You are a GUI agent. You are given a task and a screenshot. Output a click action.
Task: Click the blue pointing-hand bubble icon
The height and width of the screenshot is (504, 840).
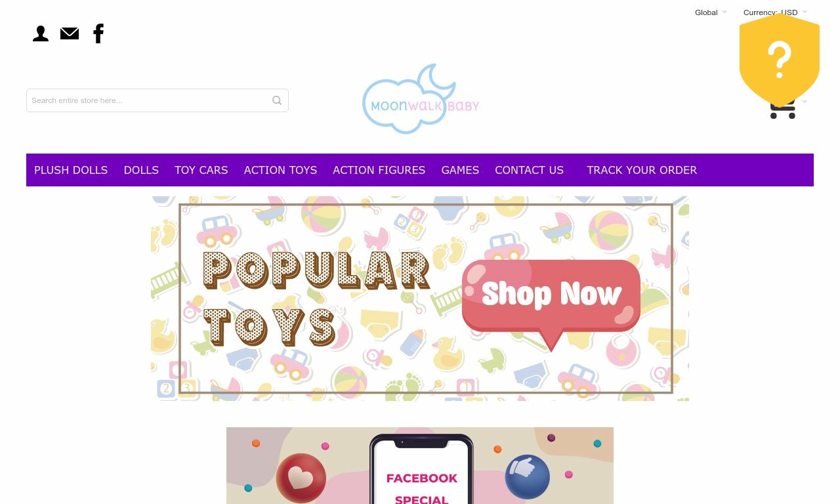click(x=527, y=477)
